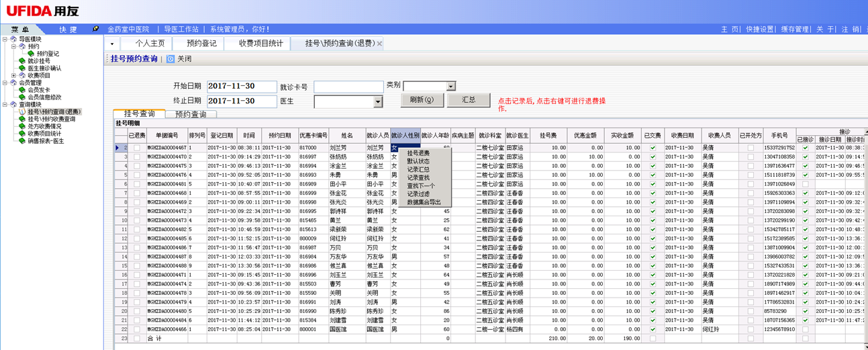
Task: Choose 记录汇总 from the context menu
Action: [418, 169]
